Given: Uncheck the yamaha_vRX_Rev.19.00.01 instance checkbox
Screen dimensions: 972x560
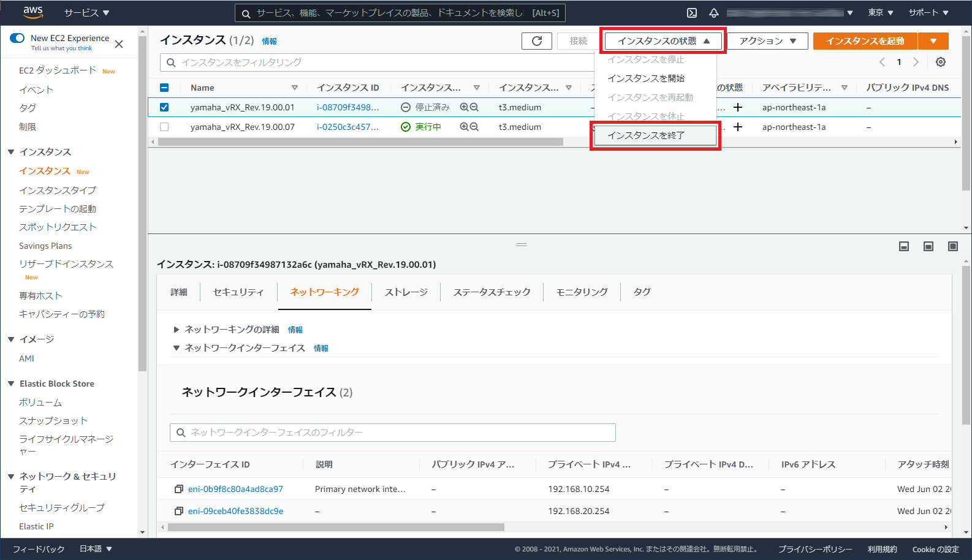Looking at the screenshot, I should 164,107.
